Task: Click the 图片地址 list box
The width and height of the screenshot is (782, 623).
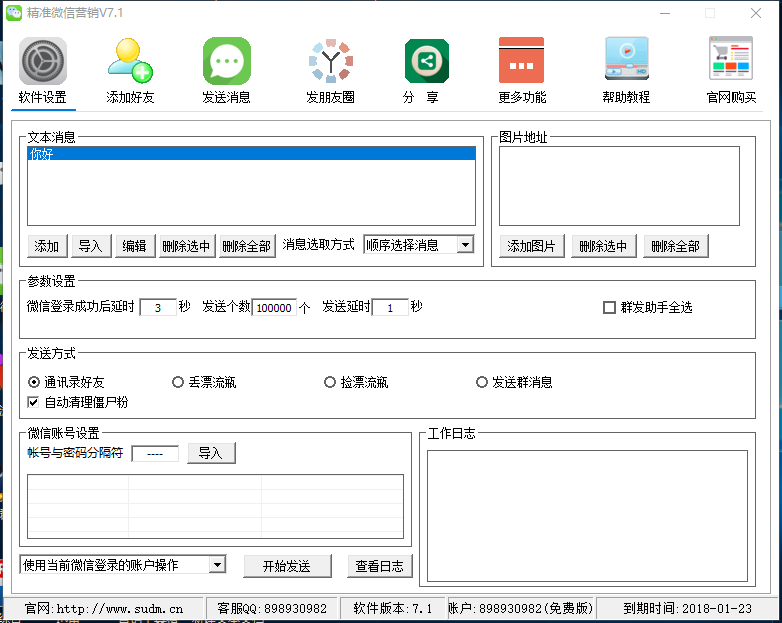Action: (619, 186)
